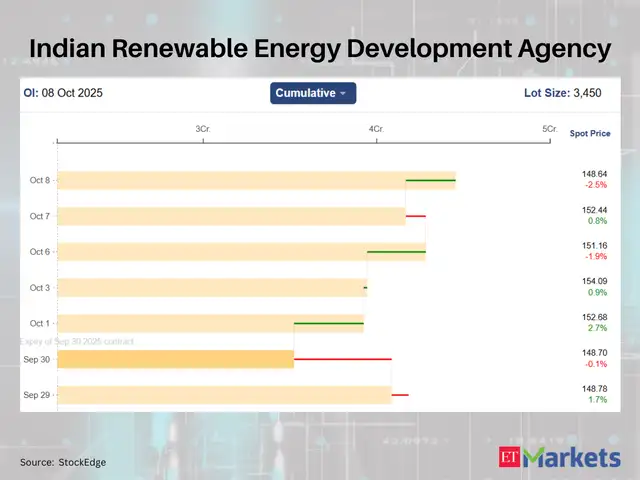Click the Oct 8 green OI change segment

430,180
